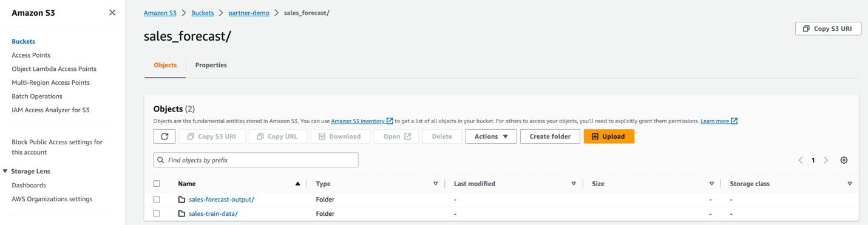Viewport: 868px width, 225px height.
Task: Select all objects with header checkbox
Action: pos(157,184)
